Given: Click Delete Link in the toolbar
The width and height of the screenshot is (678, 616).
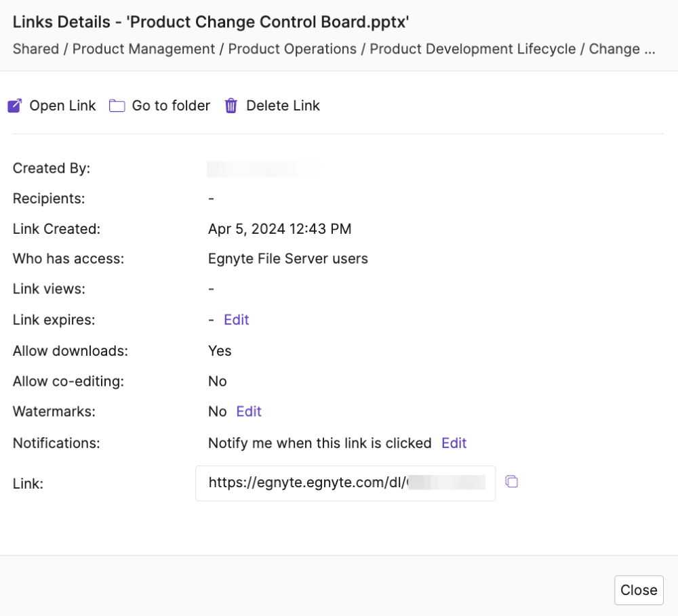Looking at the screenshot, I should tap(283, 106).
